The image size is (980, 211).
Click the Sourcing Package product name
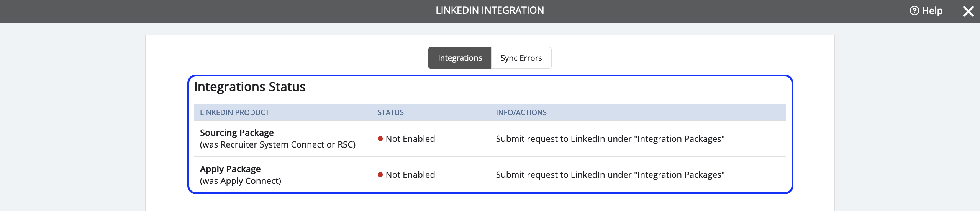tap(237, 133)
